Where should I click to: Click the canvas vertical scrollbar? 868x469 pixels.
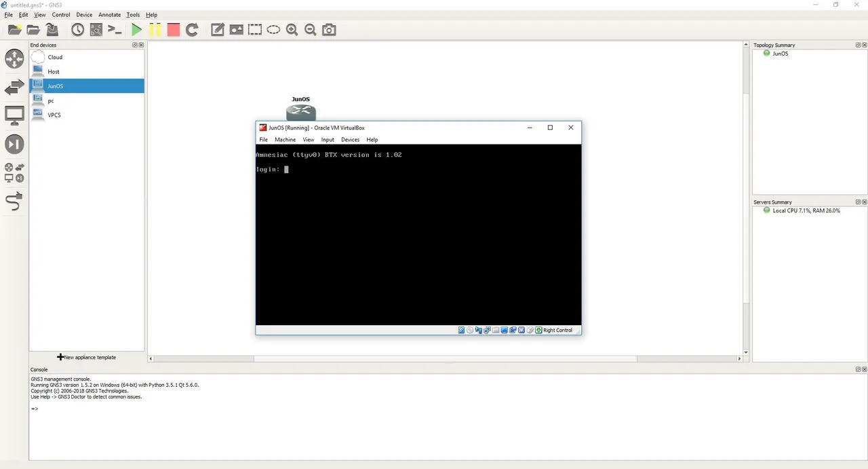pos(746,198)
